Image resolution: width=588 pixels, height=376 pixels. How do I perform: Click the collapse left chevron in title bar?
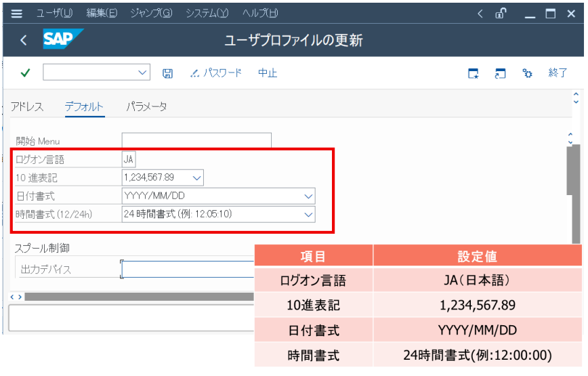click(480, 14)
